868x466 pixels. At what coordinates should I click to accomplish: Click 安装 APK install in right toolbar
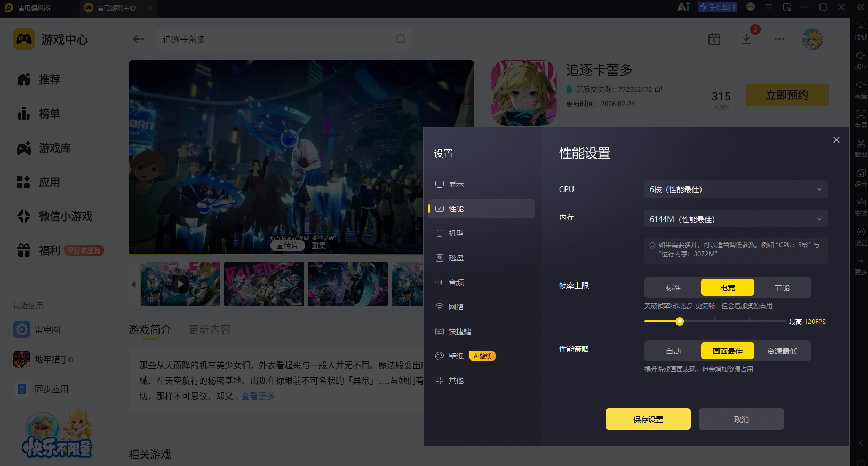pyautogui.click(x=861, y=208)
